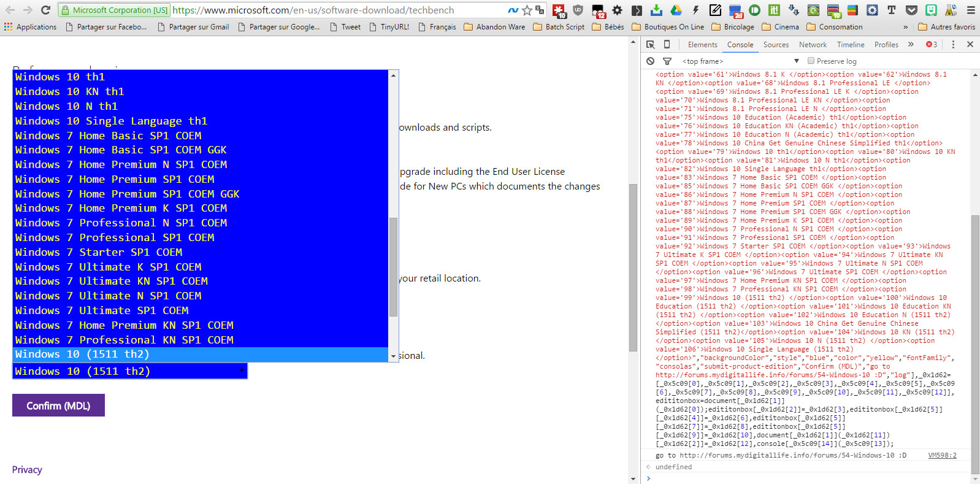Open the Cinema bookmarks folder
Image resolution: width=980 pixels, height=484 pixels.
point(780,27)
